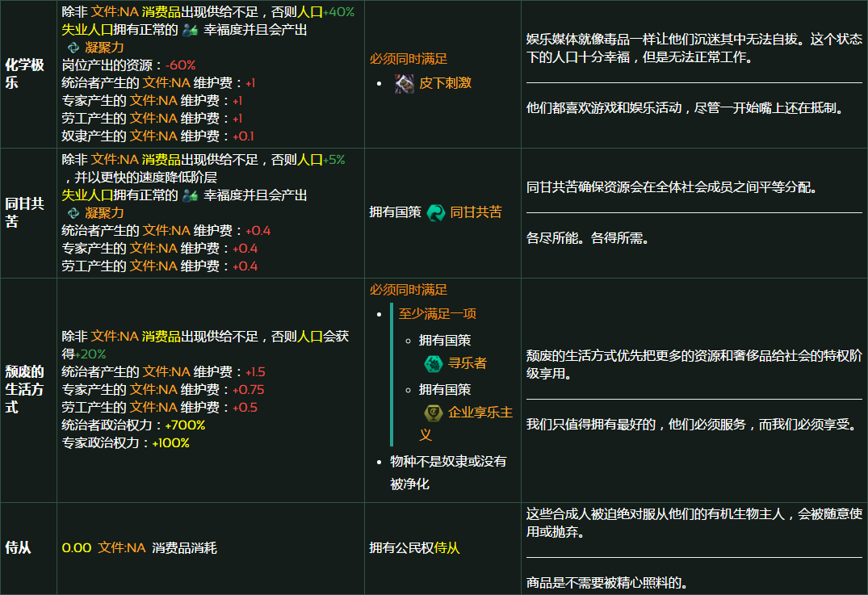
Task: Open 消费品 link in 同甘共苦 row
Action: coord(161,160)
